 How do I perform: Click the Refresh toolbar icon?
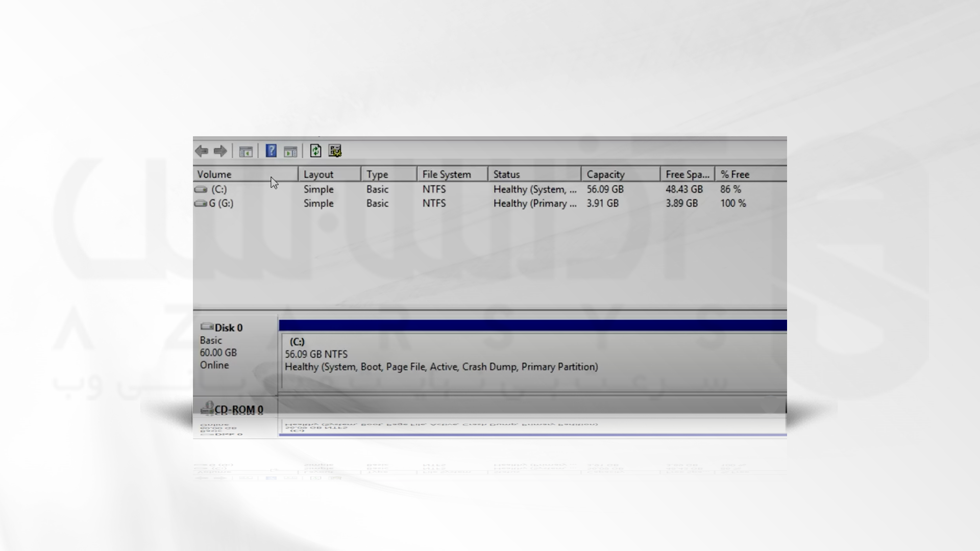[x=315, y=151]
